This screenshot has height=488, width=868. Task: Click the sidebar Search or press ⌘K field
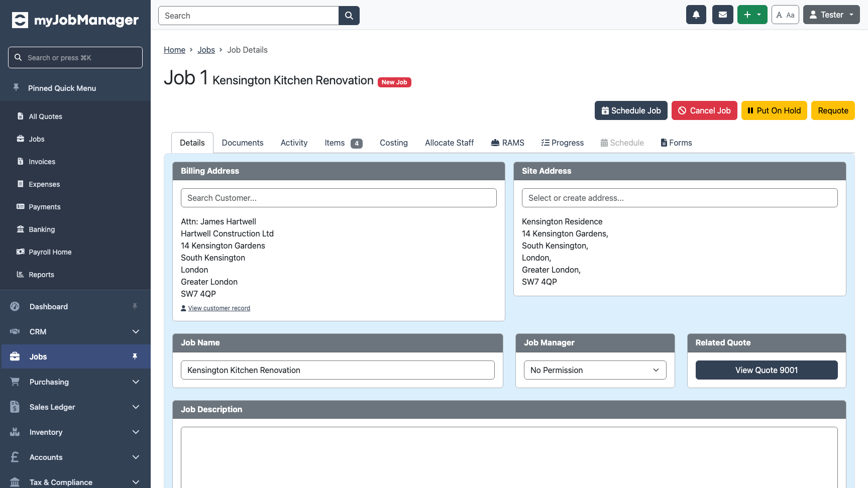click(75, 58)
